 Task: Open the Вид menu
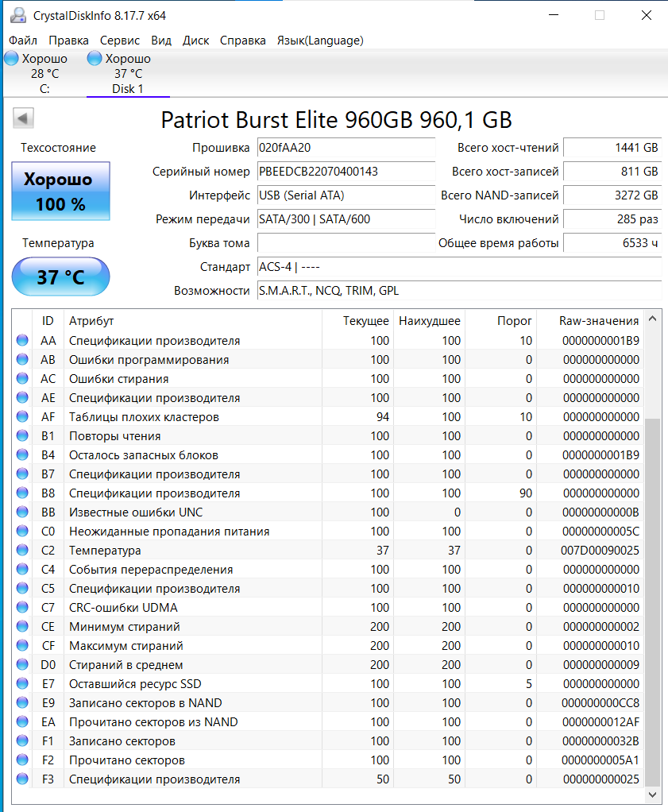point(161,41)
